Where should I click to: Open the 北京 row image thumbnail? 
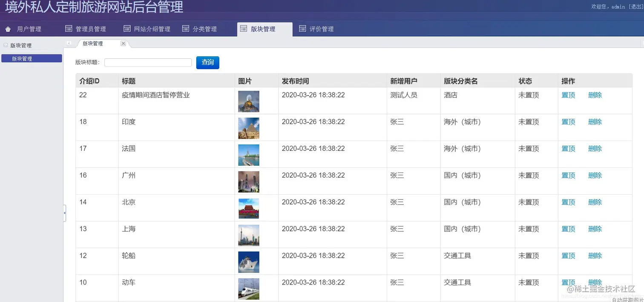coord(249,208)
